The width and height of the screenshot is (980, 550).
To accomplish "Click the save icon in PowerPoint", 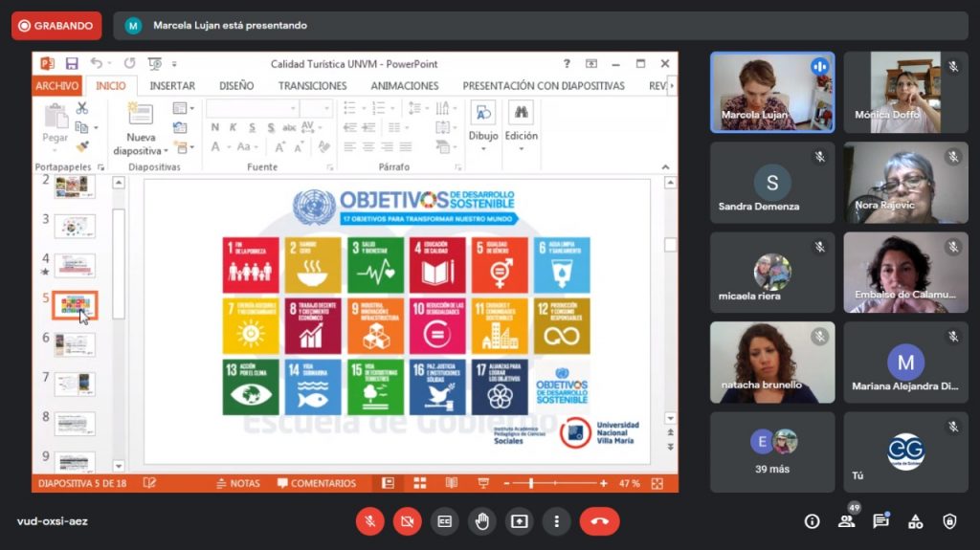I will pos(72,63).
